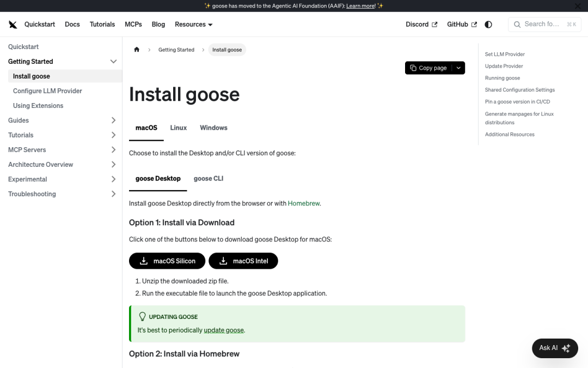Click the Option 1: Install via Download heading
The width and height of the screenshot is (588, 368).
(182, 222)
